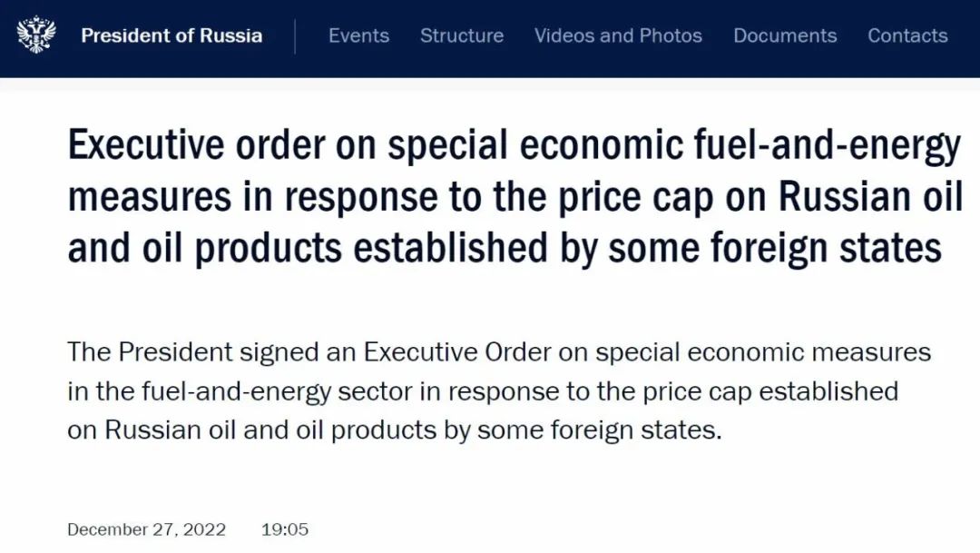Click empty navy header area left of Events
This screenshot has width=980, height=553.
pyautogui.click(x=312, y=35)
